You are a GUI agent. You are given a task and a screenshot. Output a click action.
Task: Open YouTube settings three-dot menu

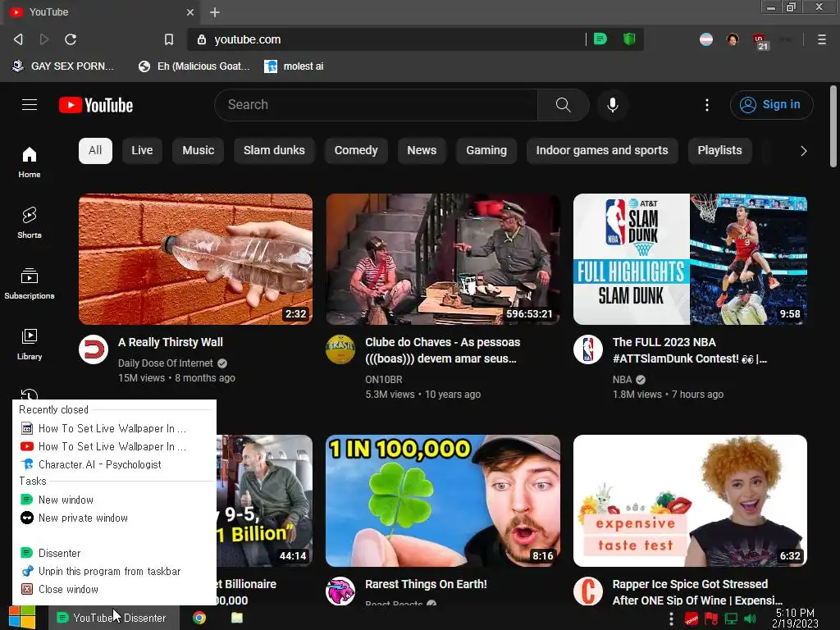click(x=707, y=104)
